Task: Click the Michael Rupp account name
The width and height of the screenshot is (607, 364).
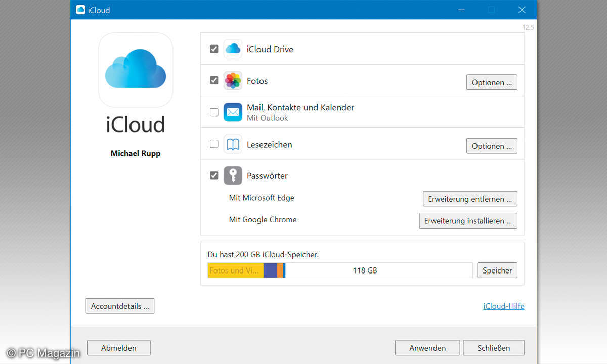Action: tap(136, 153)
